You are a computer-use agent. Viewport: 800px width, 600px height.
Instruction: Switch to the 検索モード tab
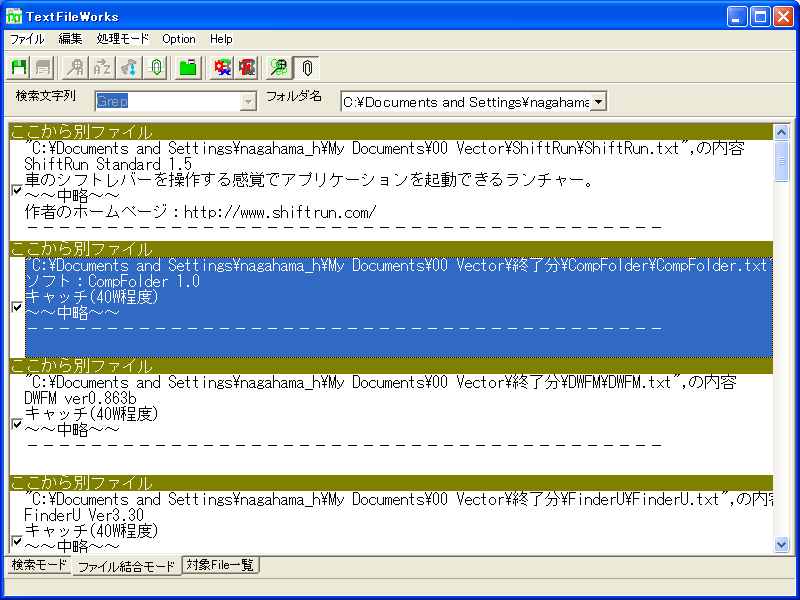pyautogui.click(x=39, y=565)
